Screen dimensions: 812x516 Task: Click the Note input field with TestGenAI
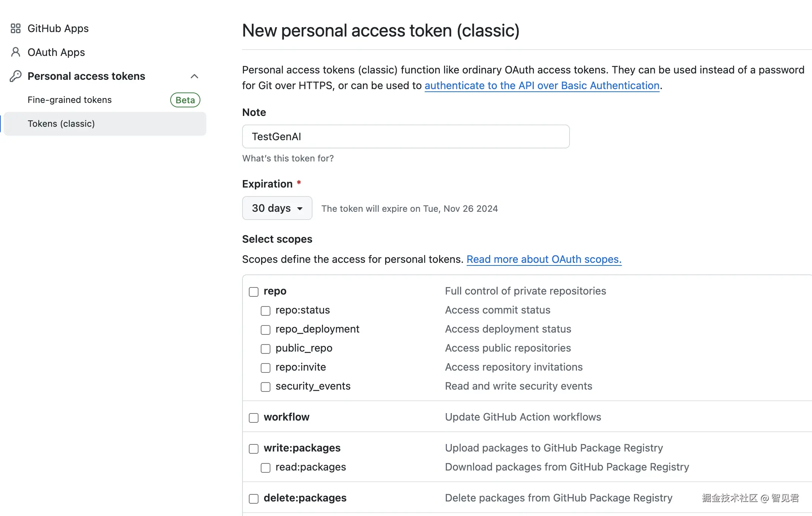coord(406,136)
